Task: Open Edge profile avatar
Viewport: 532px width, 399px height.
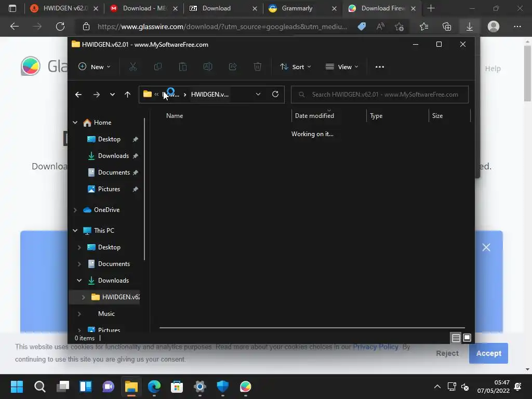Action: click(x=494, y=26)
